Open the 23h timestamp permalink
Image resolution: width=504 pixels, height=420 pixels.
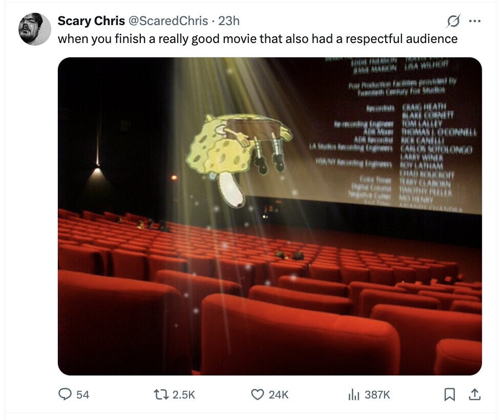[x=229, y=21]
